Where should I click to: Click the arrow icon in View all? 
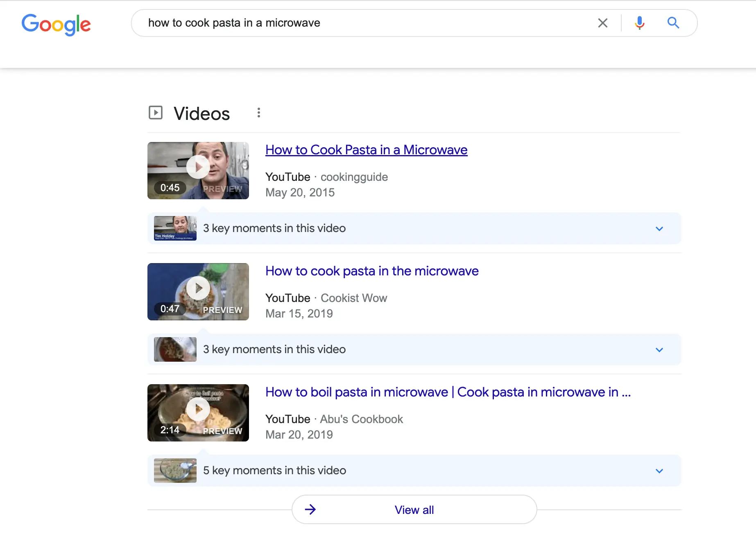point(310,510)
